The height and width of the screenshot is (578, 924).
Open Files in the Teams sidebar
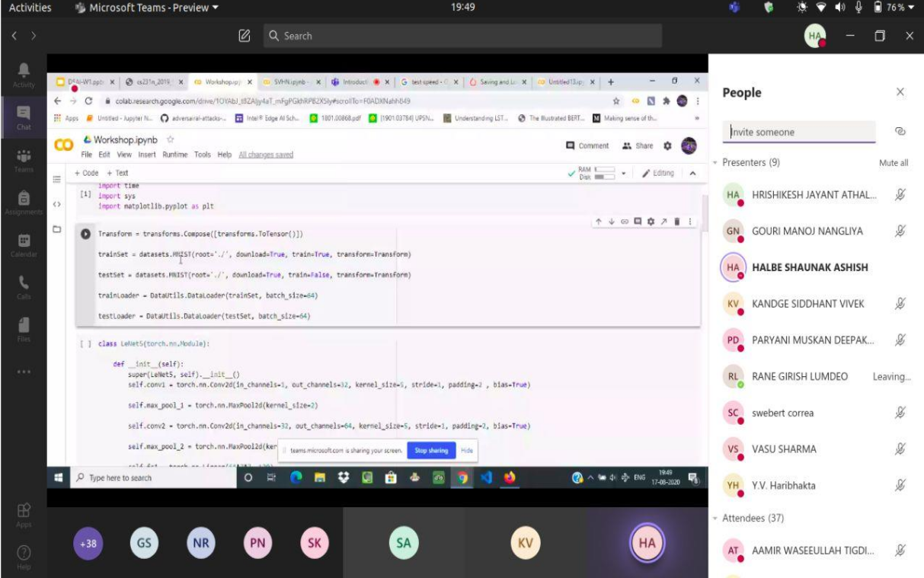pyautogui.click(x=24, y=327)
